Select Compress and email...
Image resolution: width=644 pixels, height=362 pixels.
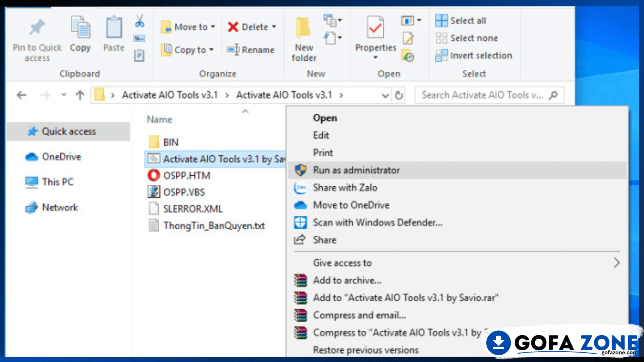(458, 315)
